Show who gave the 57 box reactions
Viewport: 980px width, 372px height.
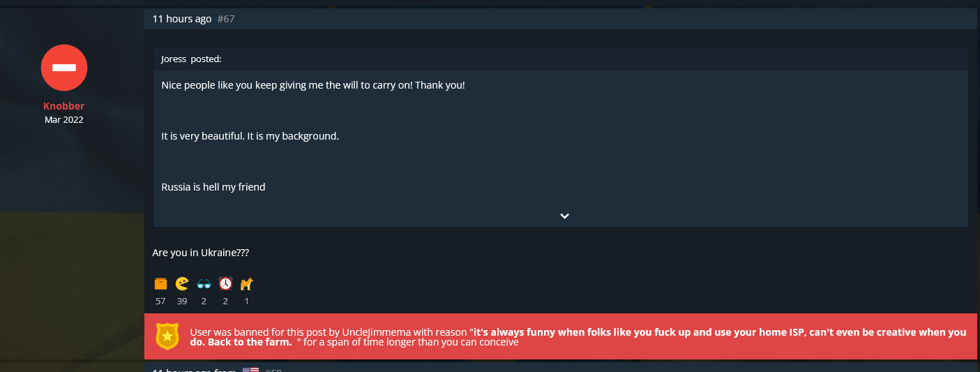[x=160, y=302]
